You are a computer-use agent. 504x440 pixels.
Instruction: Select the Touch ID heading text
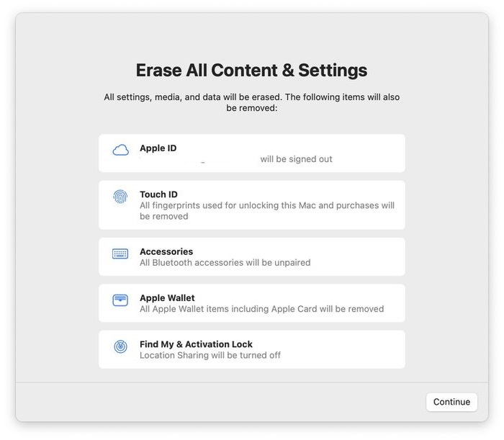(158, 194)
